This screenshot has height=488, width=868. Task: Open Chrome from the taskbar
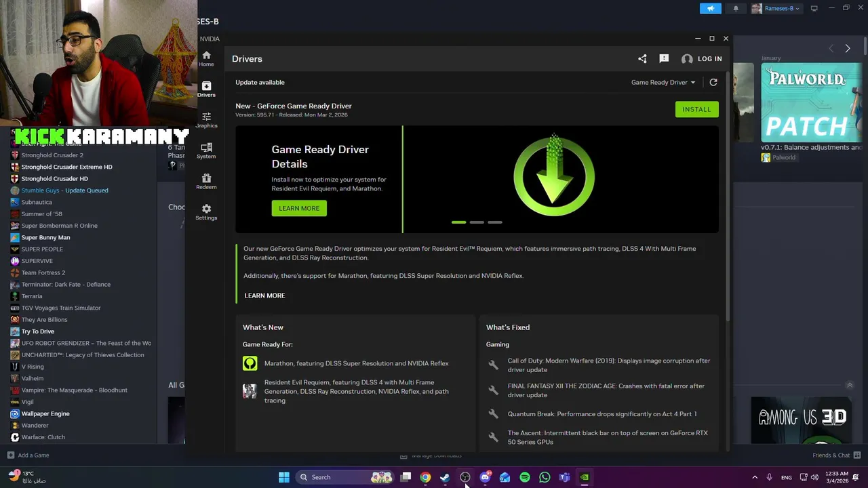coord(425,477)
